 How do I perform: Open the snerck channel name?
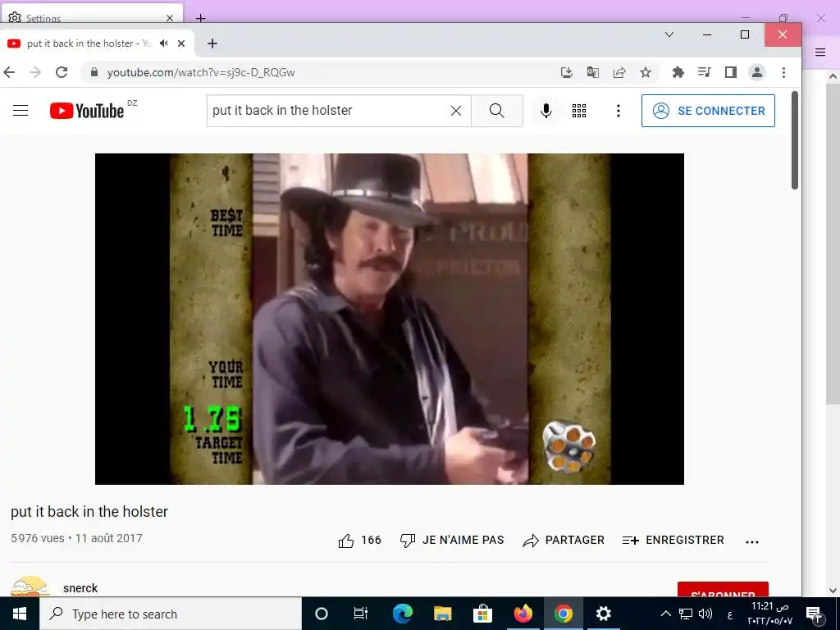tap(80, 588)
